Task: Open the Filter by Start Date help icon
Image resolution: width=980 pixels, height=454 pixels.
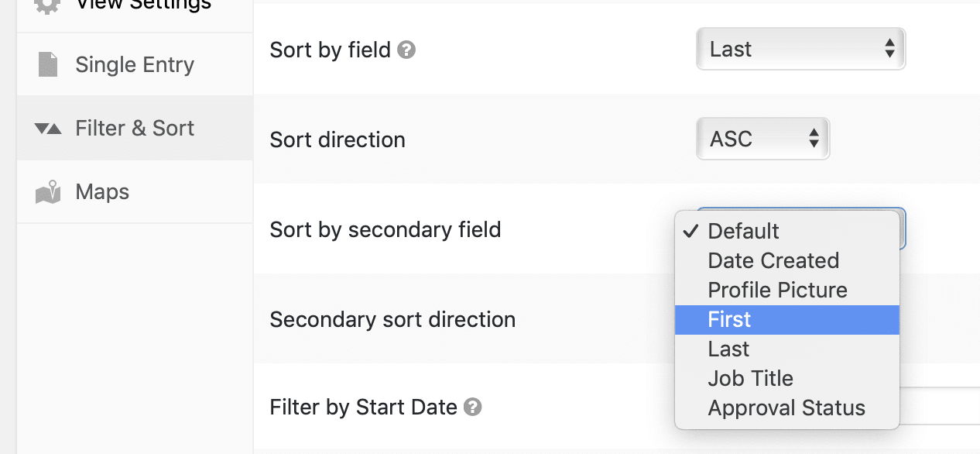Action: [473, 407]
